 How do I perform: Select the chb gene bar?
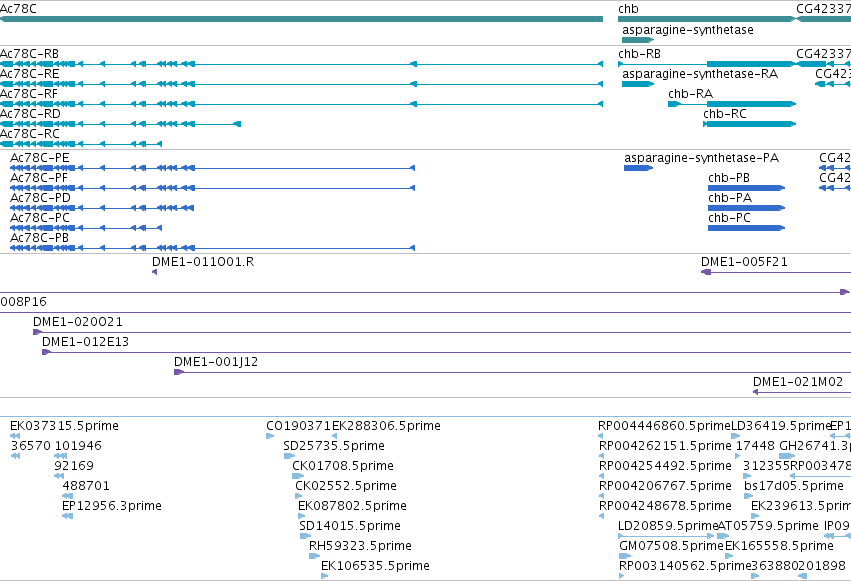click(707, 19)
